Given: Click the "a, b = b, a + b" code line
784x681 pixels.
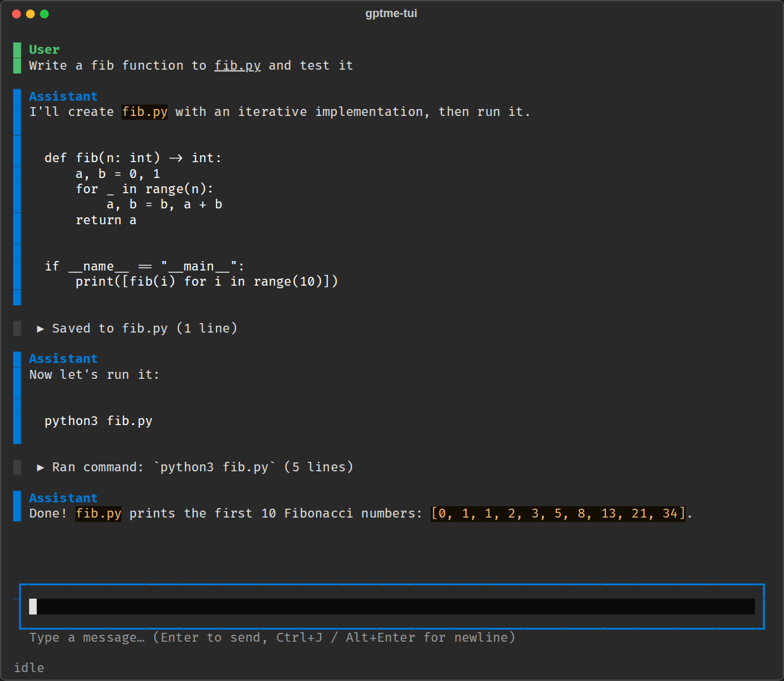Looking at the screenshot, I should (x=164, y=205).
